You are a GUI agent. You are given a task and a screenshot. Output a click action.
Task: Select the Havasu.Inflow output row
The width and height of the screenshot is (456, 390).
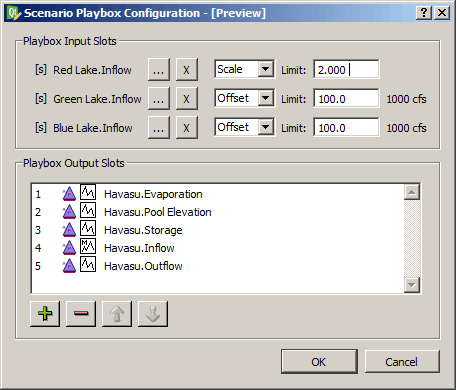(217, 248)
